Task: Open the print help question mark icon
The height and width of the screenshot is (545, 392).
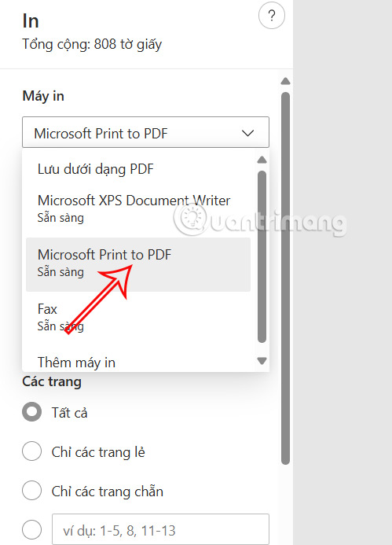Action: (272, 16)
